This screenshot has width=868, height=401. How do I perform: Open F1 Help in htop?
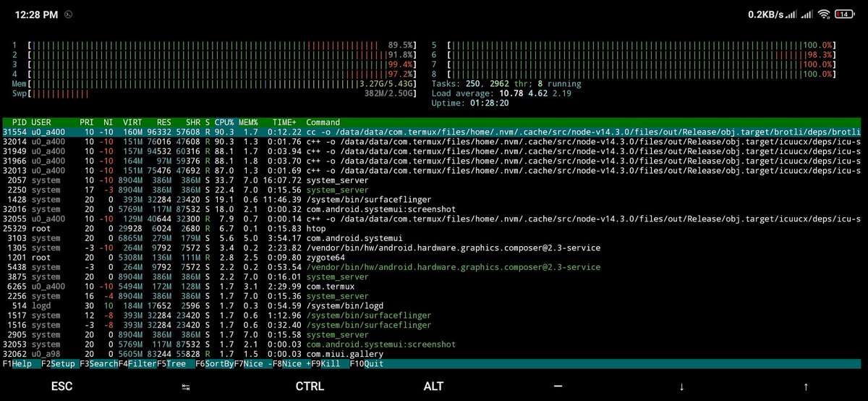[17, 363]
